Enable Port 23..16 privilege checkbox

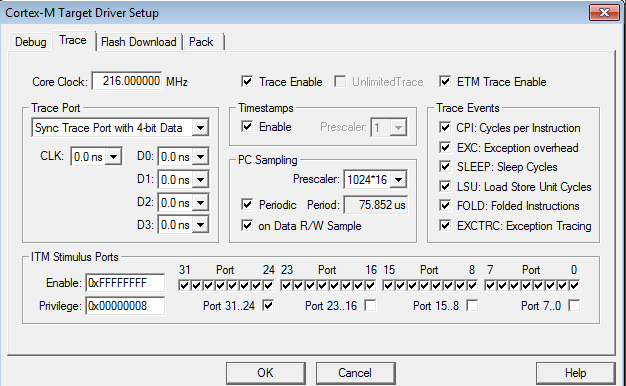pyautogui.click(x=370, y=306)
